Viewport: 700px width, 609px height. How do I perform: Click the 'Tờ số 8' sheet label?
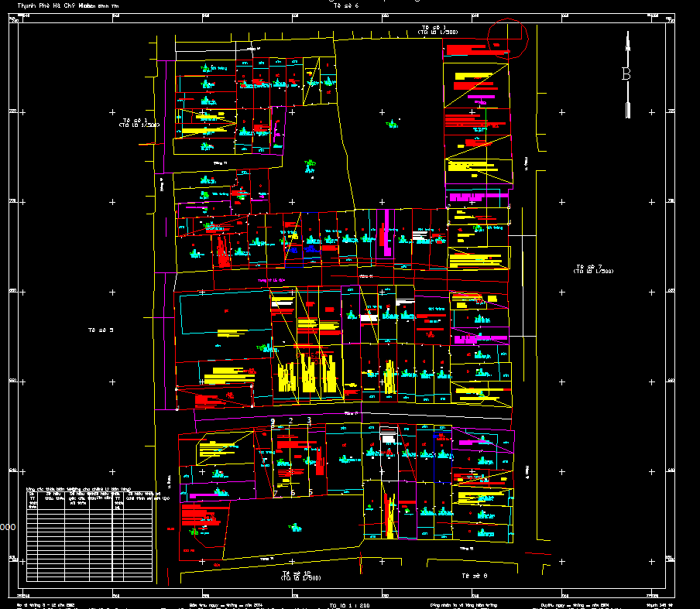[473, 576]
